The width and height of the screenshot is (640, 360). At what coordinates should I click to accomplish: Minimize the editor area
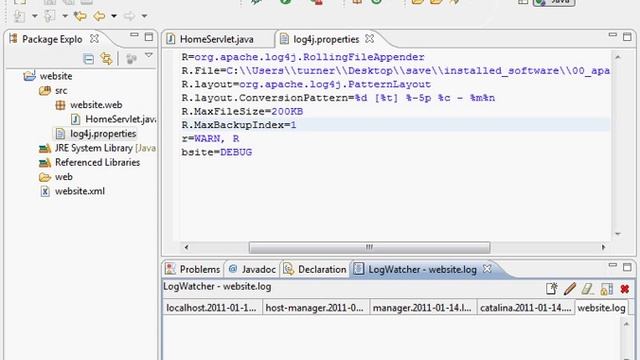613,35
